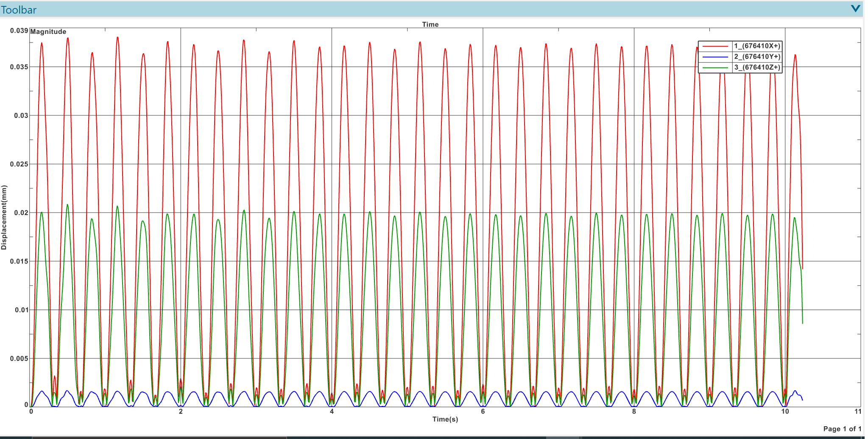Expand the Toolbar using the chevron arrow

pos(855,8)
